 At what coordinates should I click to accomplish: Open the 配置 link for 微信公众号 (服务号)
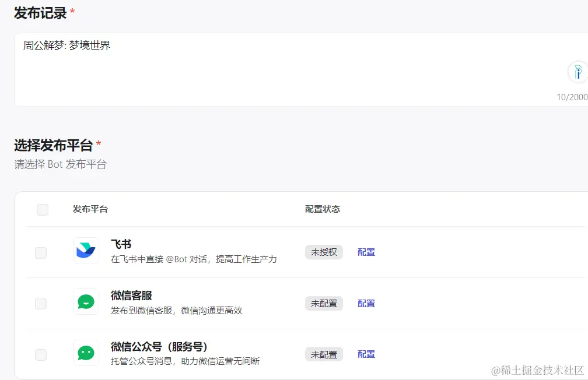click(x=366, y=354)
